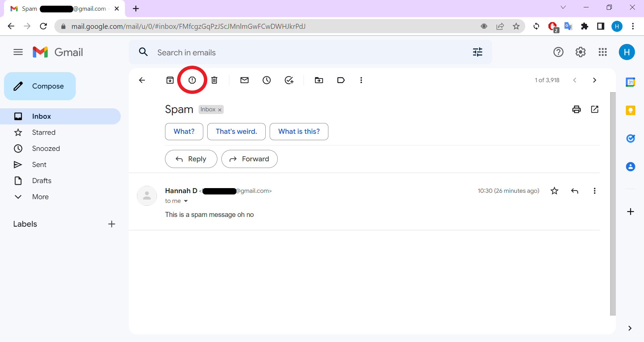The width and height of the screenshot is (644, 342).
Task: Open the Google apps grid
Action: point(603,52)
